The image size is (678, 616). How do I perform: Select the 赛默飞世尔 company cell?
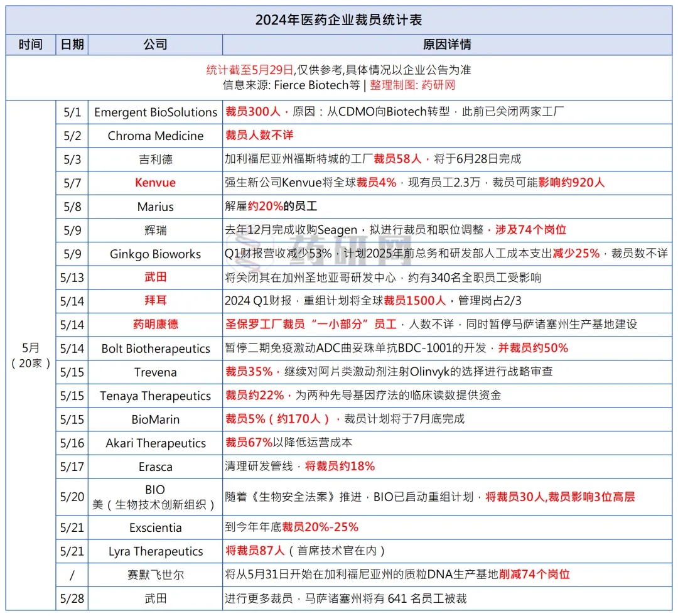[155, 575]
